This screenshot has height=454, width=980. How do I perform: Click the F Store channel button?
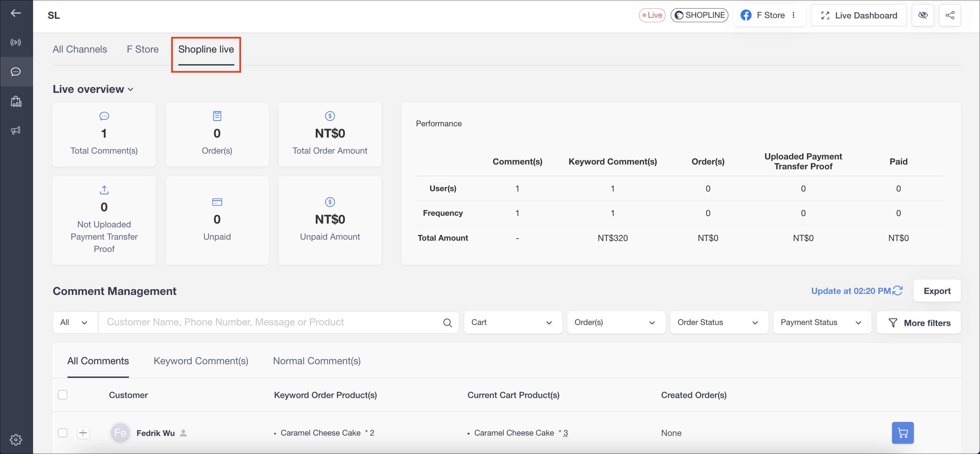click(769, 15)
